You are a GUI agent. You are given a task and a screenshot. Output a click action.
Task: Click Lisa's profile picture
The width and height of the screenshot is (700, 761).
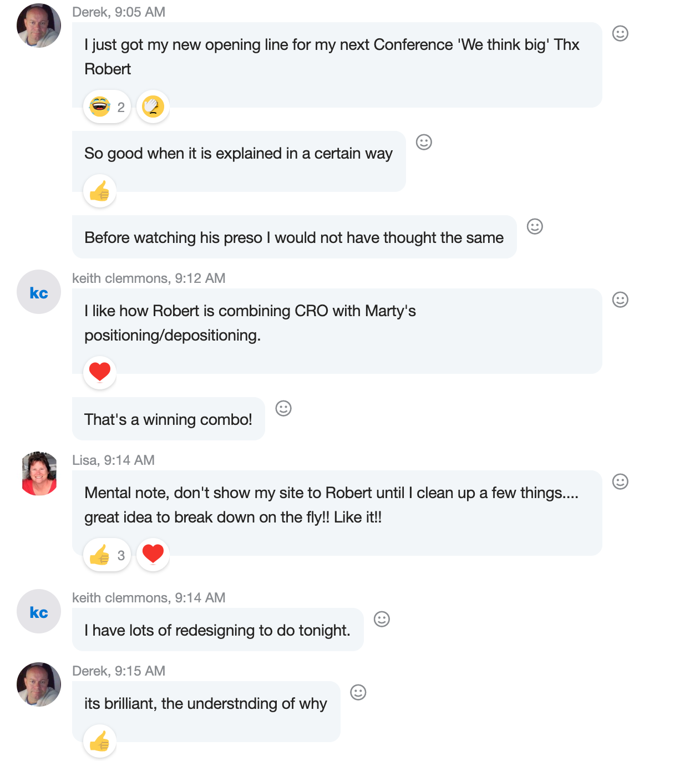coord(39,474)
